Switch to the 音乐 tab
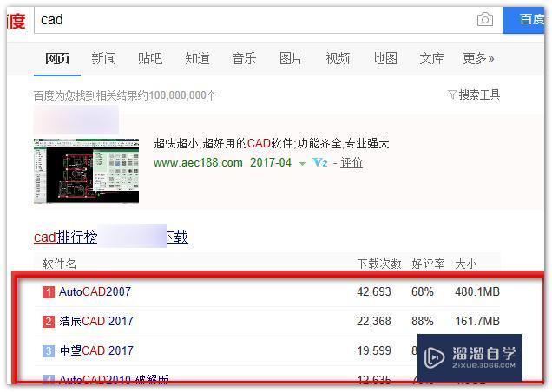552x392 pixels. (x=244, y=58)
